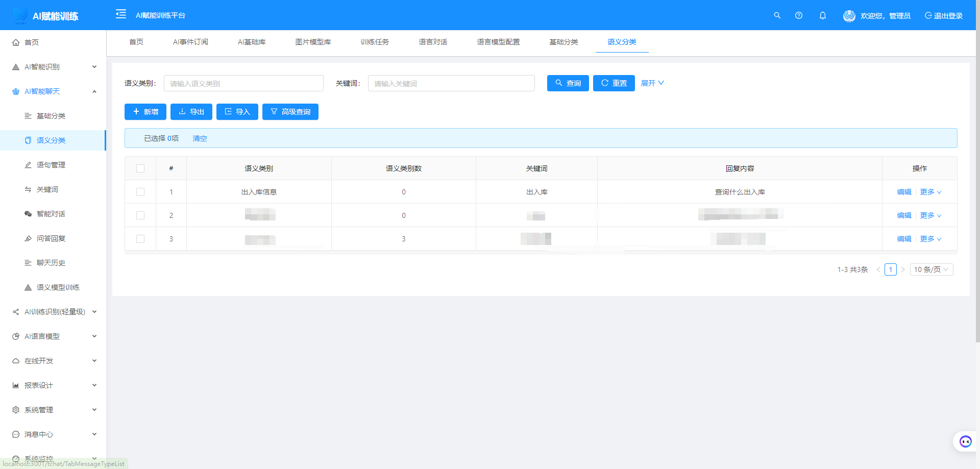This screenshot has width=980, height=469.
Task: Click the search magnifier icon in header
Action: pos(777,15)
